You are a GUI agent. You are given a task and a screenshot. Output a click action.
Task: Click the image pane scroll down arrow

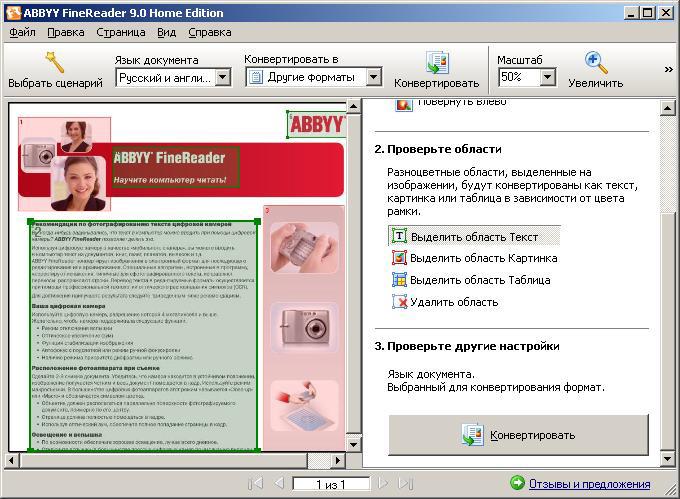[x=354, y=444]
